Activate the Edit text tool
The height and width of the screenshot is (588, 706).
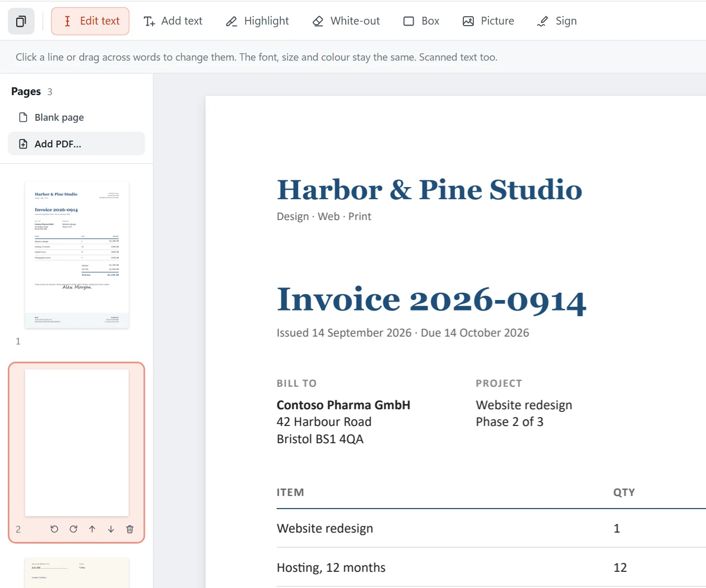(x=90, y=21)
